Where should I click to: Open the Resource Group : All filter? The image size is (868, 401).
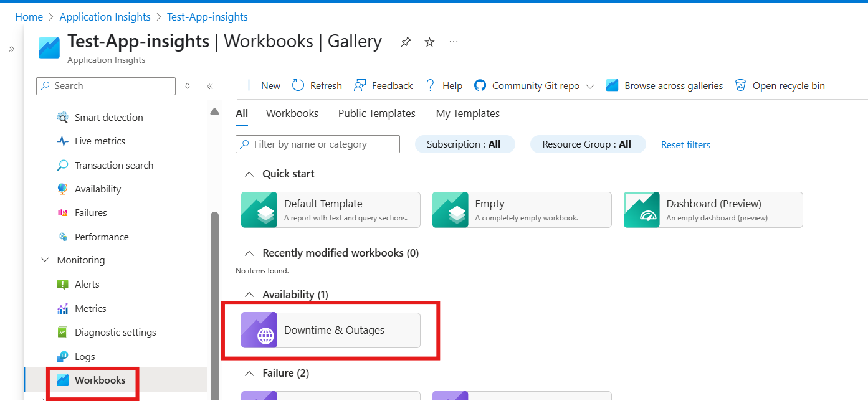click(x=588, y=144)
